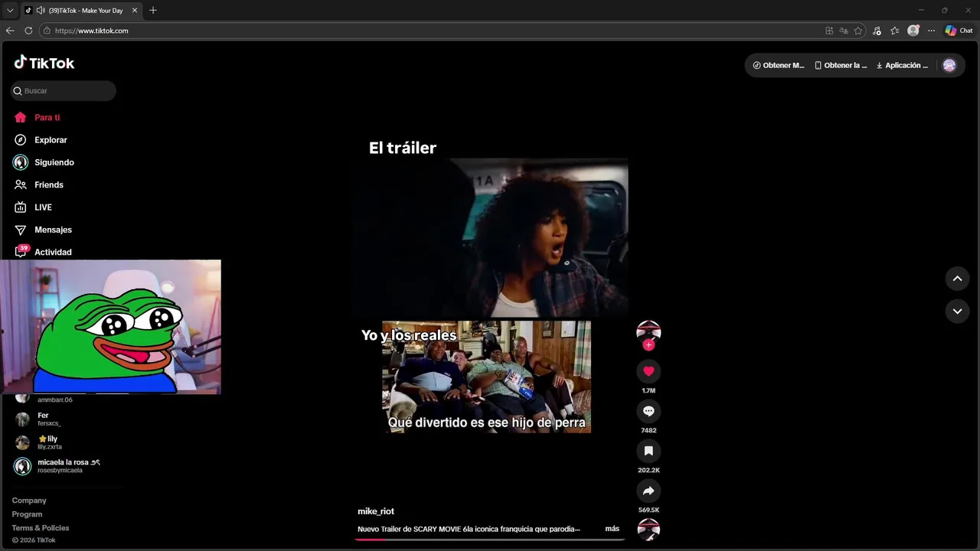980x551 pixels.
Task: Open favorites list icon
Action: 895,31
